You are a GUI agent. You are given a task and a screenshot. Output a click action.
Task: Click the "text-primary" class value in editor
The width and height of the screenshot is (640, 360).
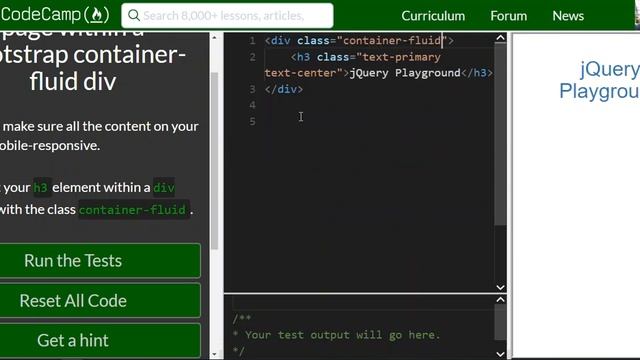tap(402, 57)
